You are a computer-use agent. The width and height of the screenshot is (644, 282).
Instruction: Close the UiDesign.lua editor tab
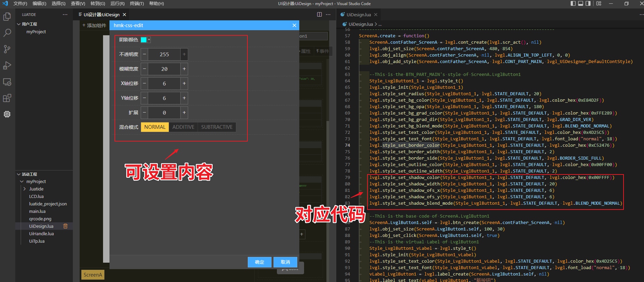tap(375, 15)
